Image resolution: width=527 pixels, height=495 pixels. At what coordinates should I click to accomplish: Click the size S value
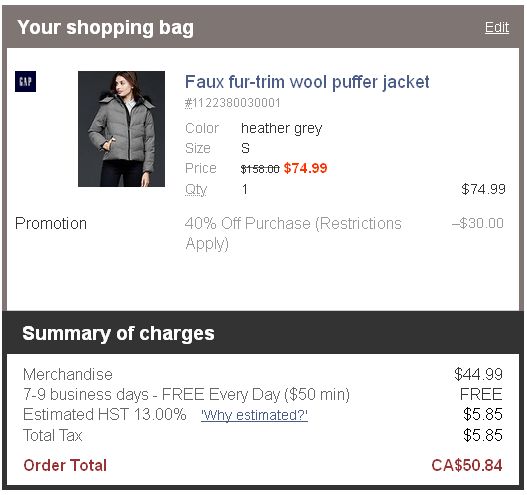245,148
